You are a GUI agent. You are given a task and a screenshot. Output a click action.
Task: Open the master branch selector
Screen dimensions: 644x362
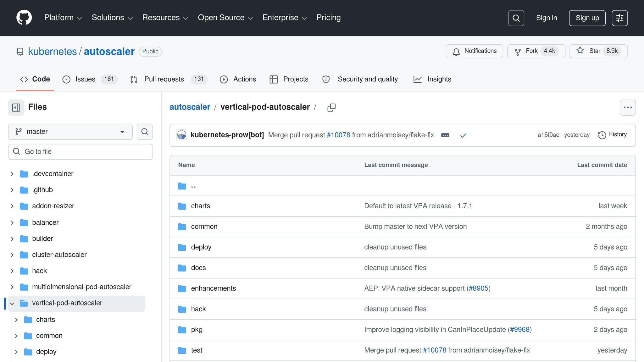coord(70,132)
